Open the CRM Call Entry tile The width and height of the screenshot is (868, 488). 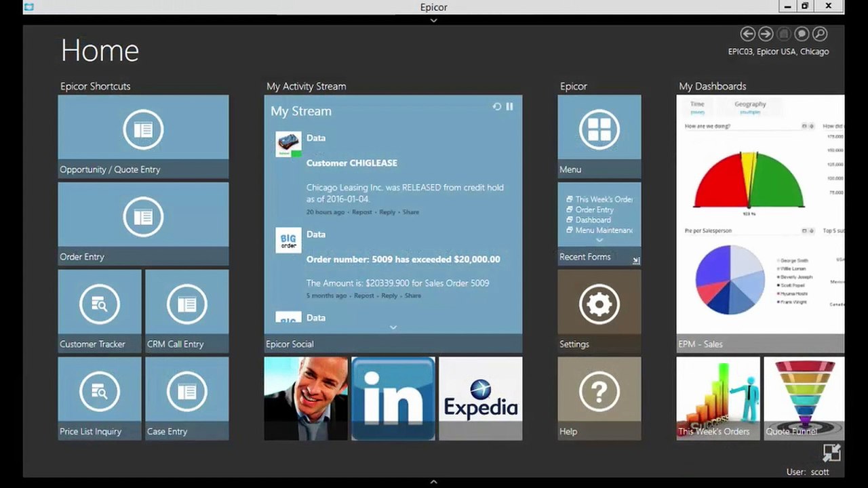pyautogui.click(x=187, y=311)
